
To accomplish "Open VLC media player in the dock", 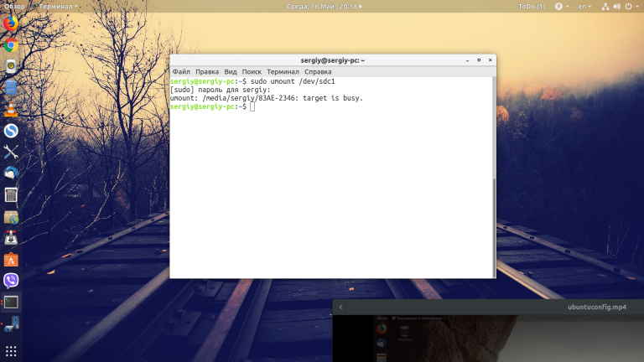I will [11, 109].
